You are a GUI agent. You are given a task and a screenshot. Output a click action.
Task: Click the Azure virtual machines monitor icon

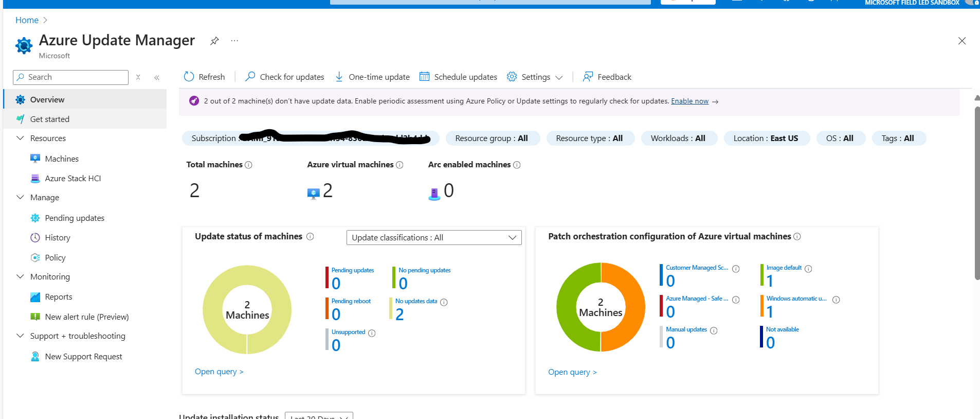click(313, 194)
